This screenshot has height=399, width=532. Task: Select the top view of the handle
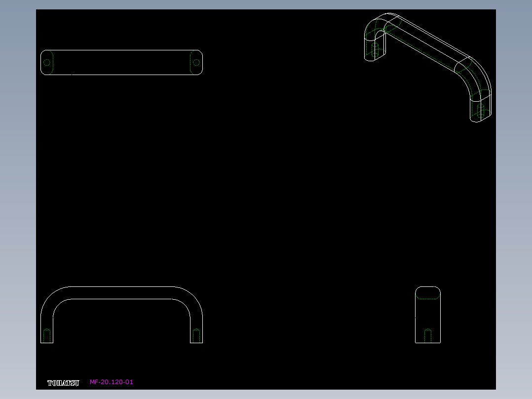121,63
